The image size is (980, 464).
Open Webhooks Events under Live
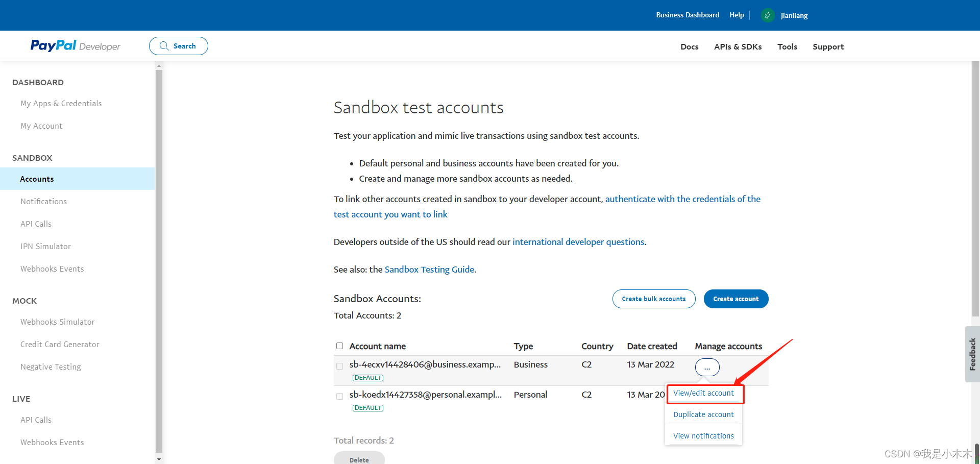(x=52, y=442)
